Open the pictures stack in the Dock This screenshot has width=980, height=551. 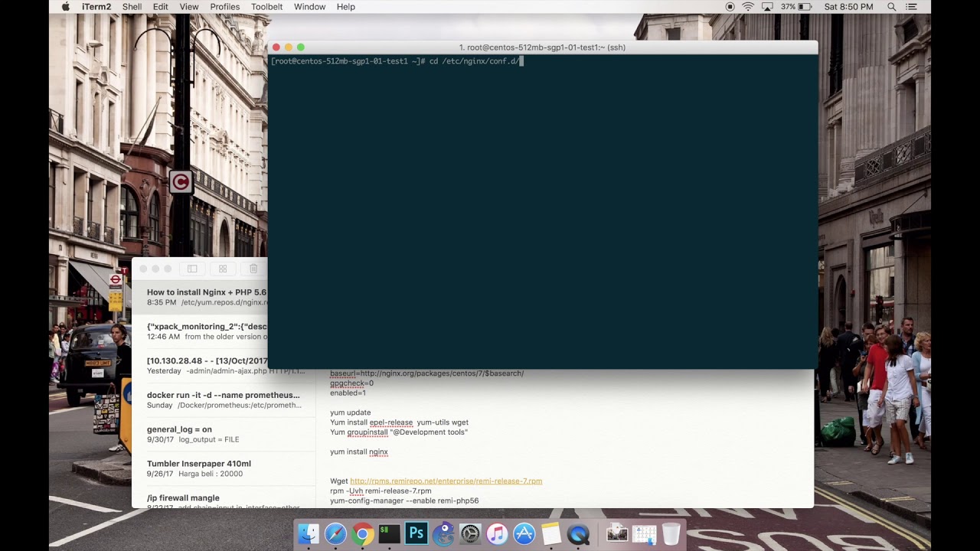[x=617, y=533]
